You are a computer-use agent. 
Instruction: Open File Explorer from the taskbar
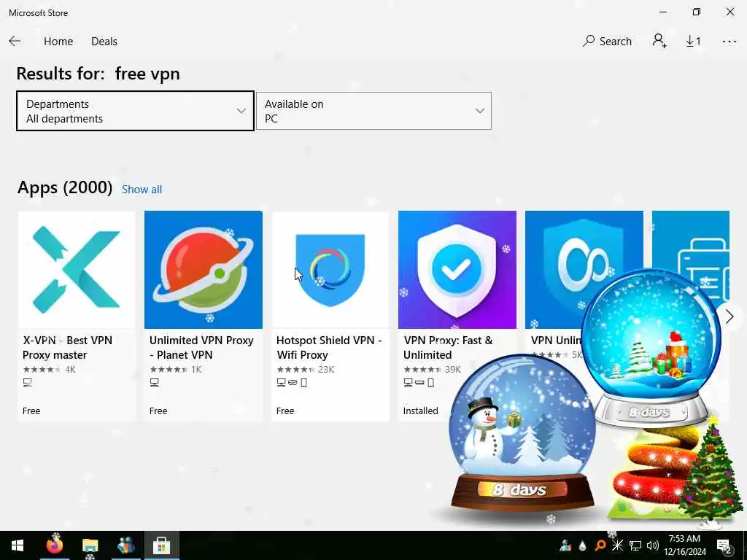(x=90, y=545)
